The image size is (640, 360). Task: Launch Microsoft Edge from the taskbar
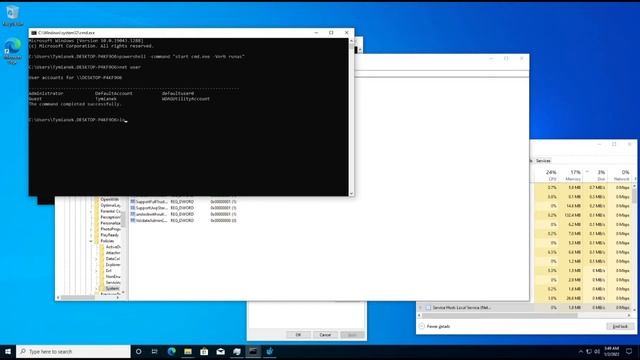(x=171, y=351)
